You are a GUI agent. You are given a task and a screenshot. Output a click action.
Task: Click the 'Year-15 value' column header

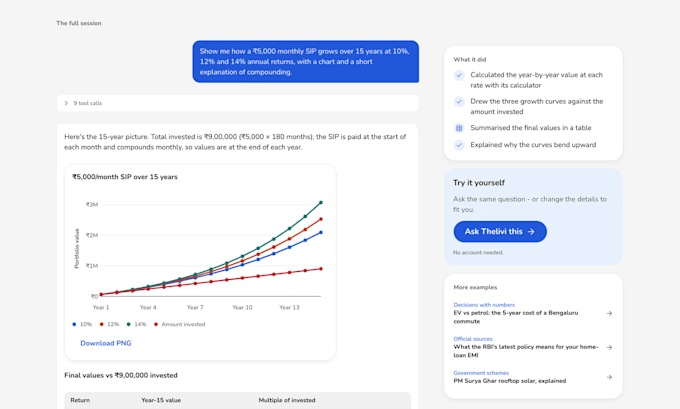click(x=161, y=400)
